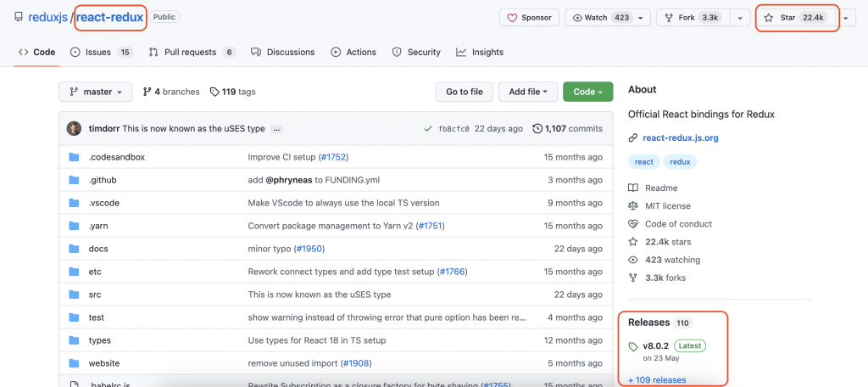Open the Insights tab

pos(480,52)
